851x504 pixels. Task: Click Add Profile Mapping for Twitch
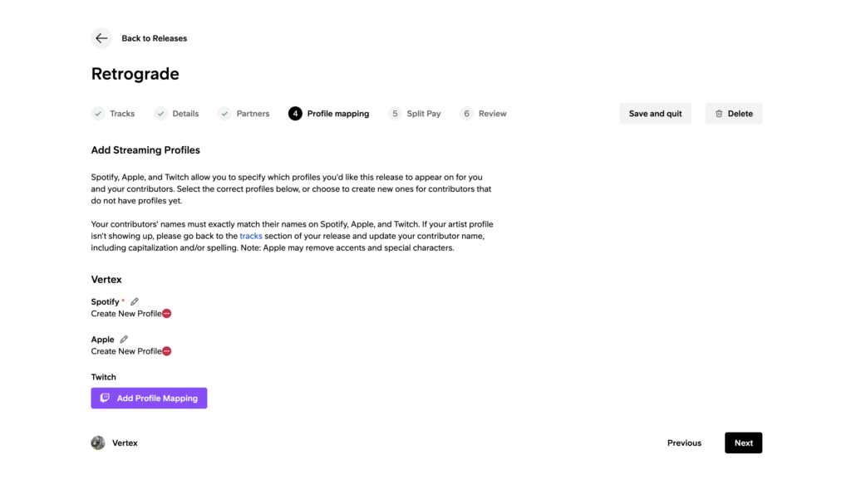149,399
